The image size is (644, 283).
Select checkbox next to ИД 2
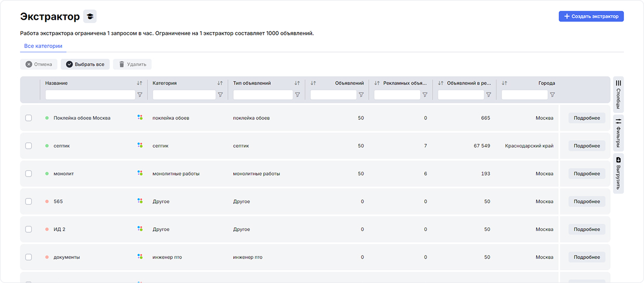click(29, 229)
